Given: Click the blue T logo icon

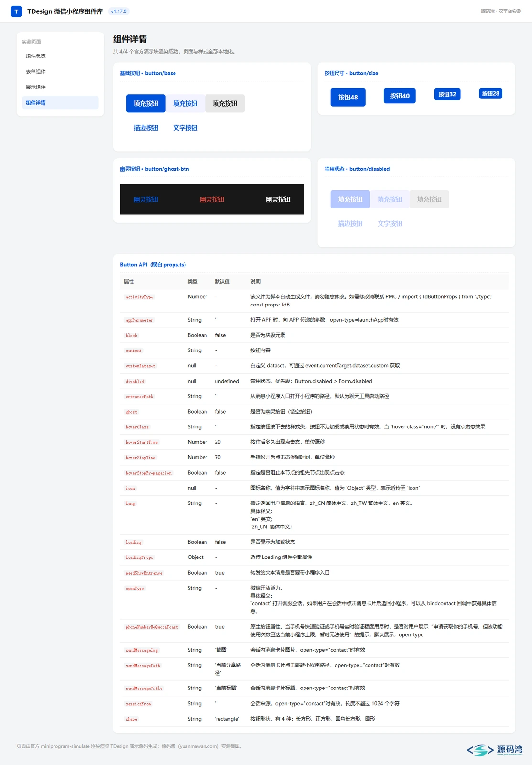Looking at the screenshot, I should click(x=16, y=11).
